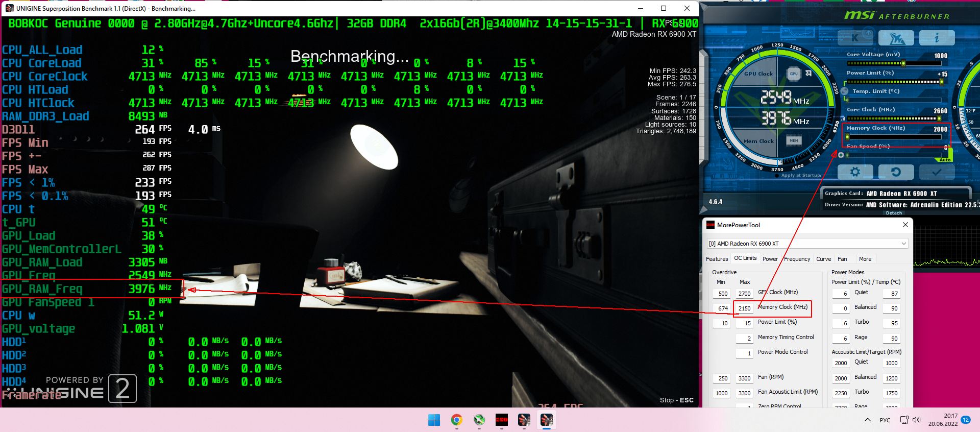Click the OC Scanner jet icon in Afterburner

click(x=896, y=38)
